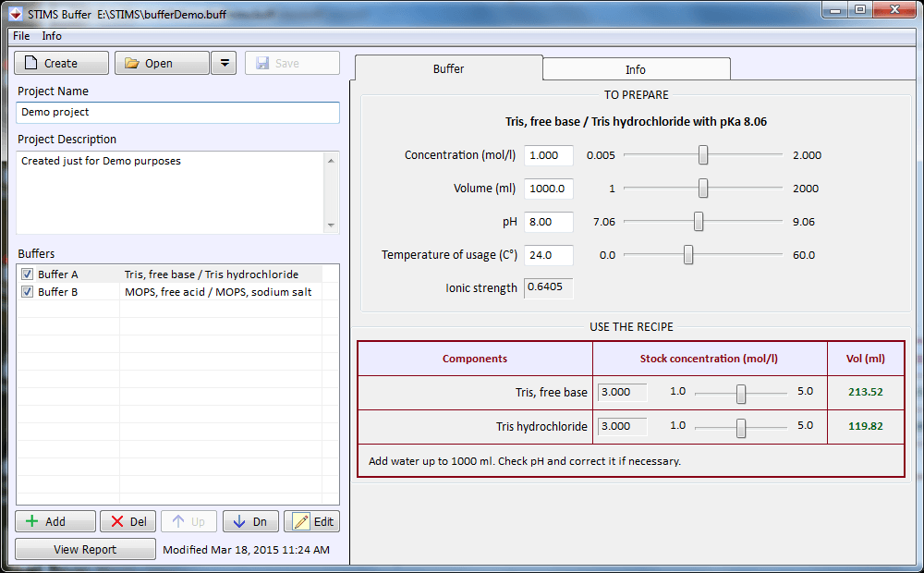The width and height of the screenshot is (924, 573).
Task: Add a new buffer with the plus icon
Action: (x=32, y=520)
